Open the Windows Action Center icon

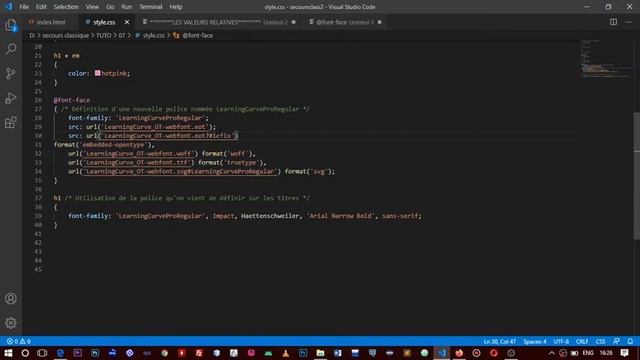[624, 353]
